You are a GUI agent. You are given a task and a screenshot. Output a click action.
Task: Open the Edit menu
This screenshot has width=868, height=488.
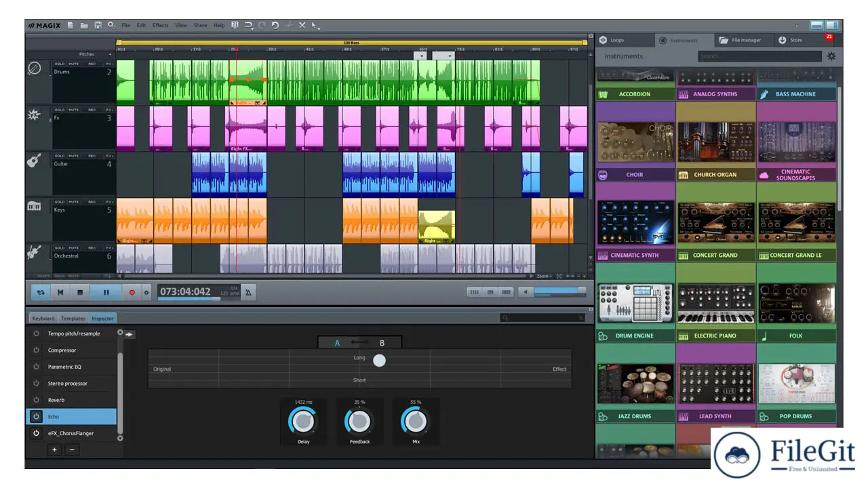[x=141, y=25]
